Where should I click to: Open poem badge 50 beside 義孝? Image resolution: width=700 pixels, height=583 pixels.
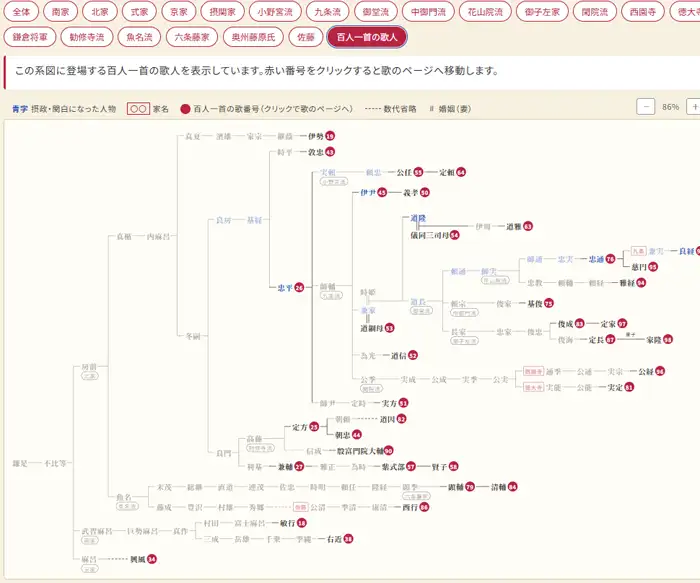(425, 193)
